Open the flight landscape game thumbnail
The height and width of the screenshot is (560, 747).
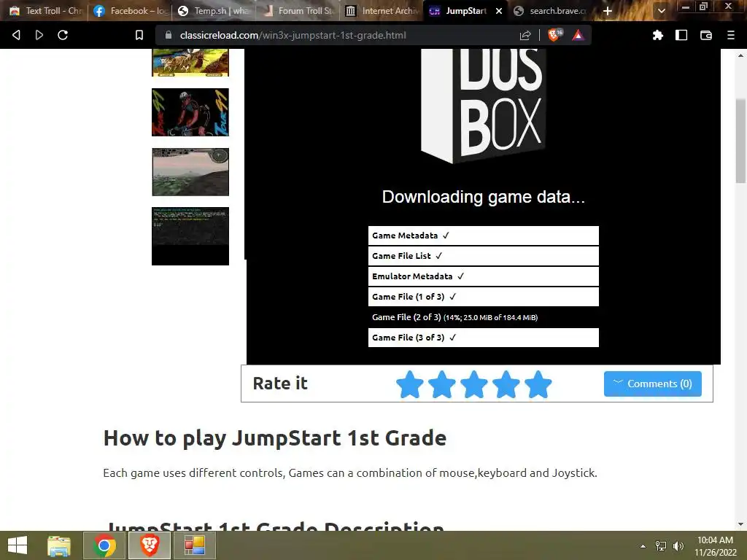click(190, 172)
